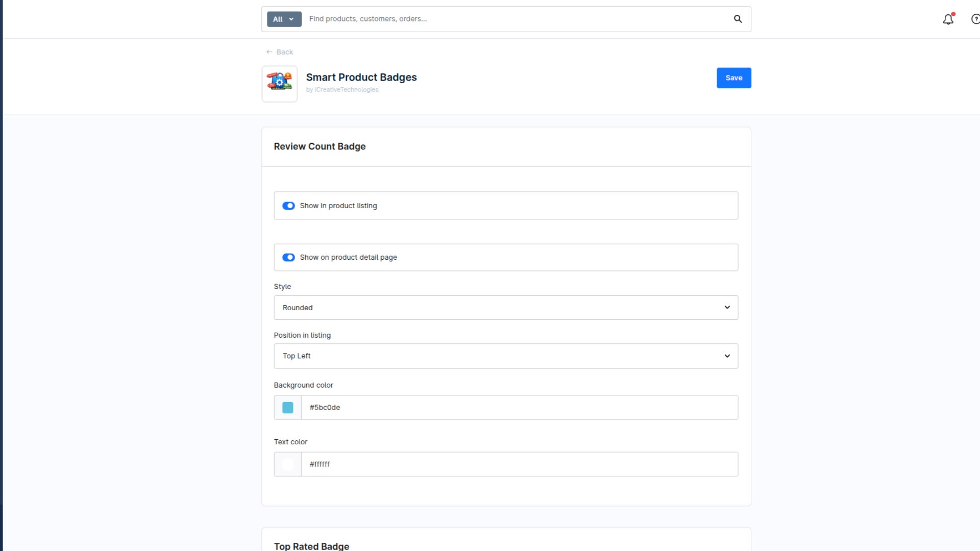This screenshot has height=551, width=980.
Task: Open the white text color swatch
Action: tap(288, 464)
